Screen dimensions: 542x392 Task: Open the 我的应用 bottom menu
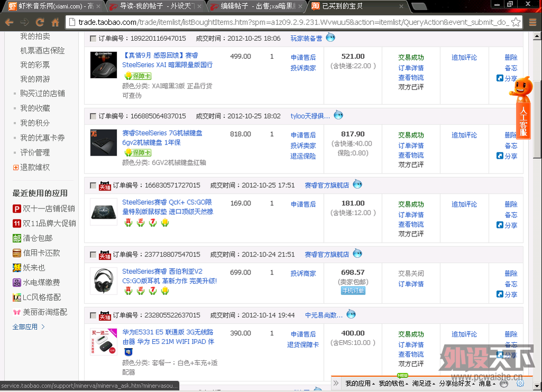(x=360, y=384)
